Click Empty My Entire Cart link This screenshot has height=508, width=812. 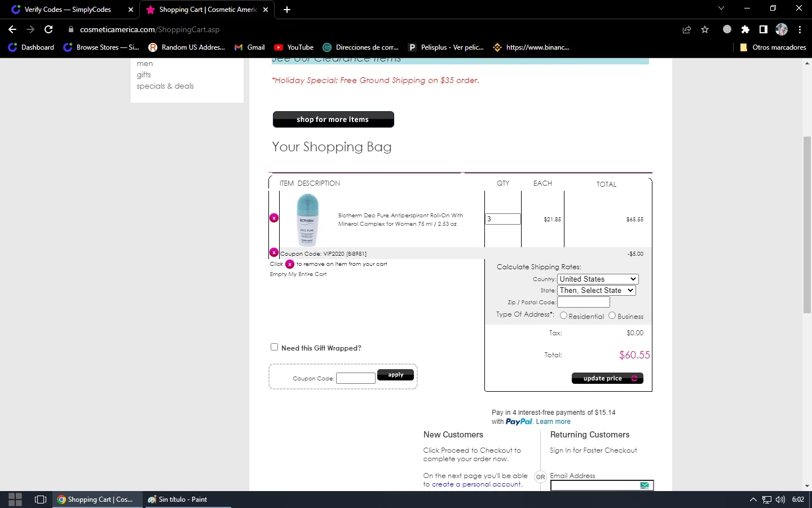(298, 274)
